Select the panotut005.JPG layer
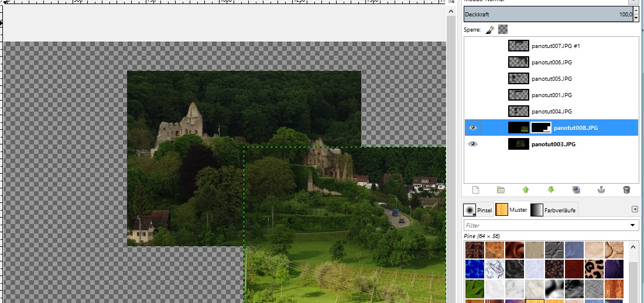 tap(549, 78)
